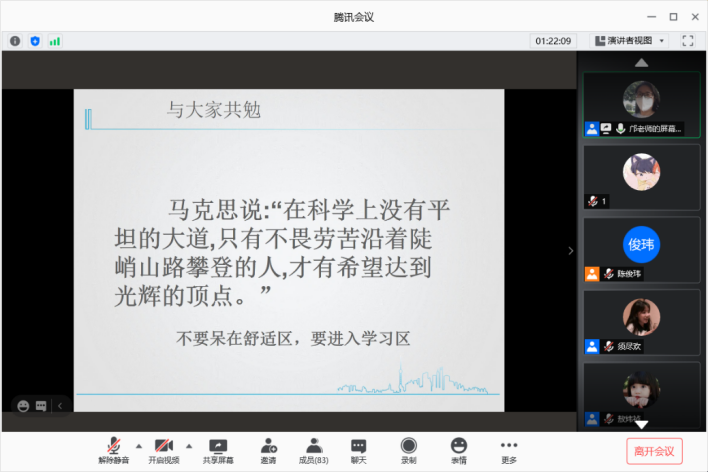The width and height of the screenshot is (708, 472).
Task: Open the 更多 more options menu
Action: (x=509, y=450)
